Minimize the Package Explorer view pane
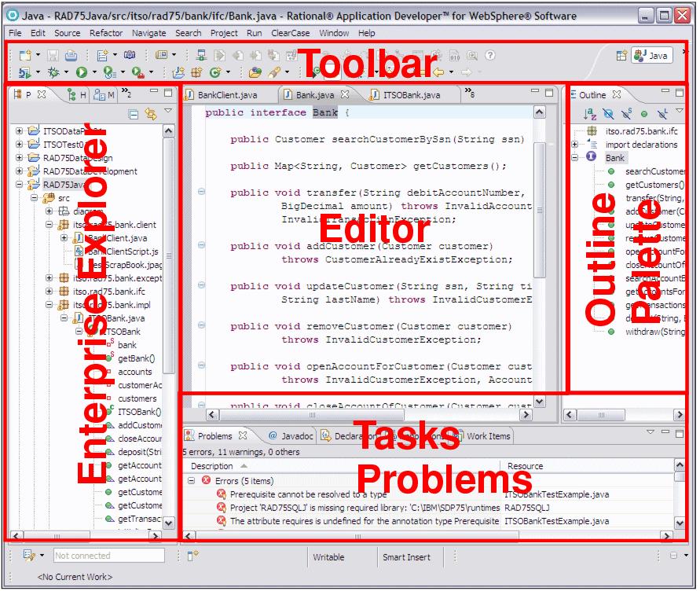The image size is (700, 591). pyautogui.click(x=154, y=90)
